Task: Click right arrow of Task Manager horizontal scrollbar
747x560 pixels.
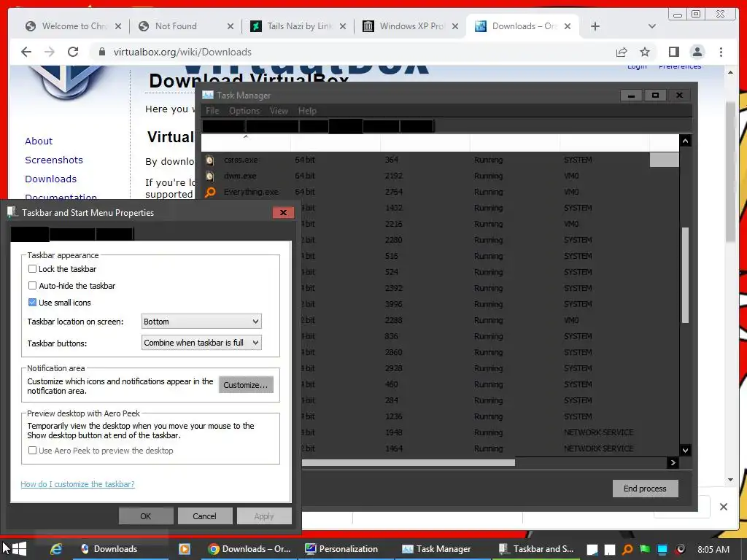Action: click(x=673, y=462)
